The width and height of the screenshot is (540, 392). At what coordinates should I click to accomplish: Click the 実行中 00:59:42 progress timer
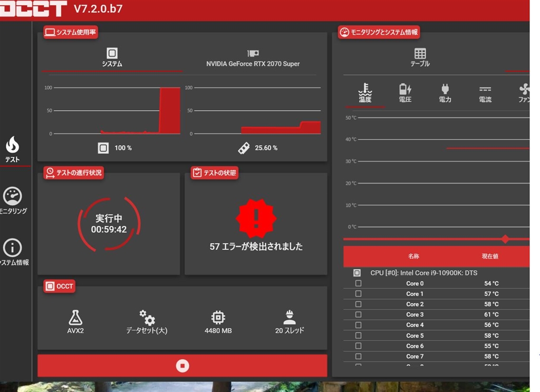109,224
